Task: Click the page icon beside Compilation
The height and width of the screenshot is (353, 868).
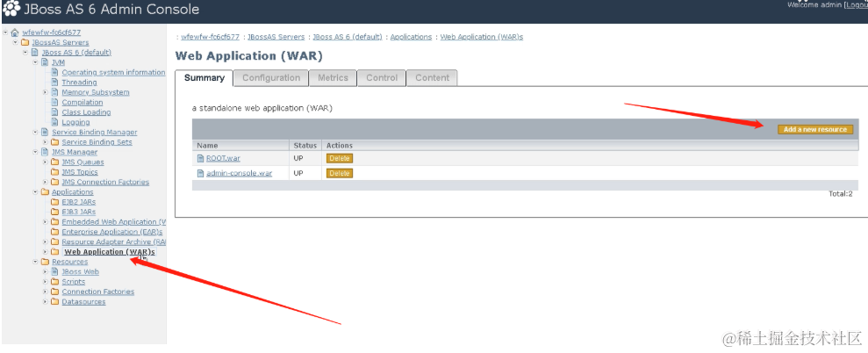Action: [x=54, y=103]
